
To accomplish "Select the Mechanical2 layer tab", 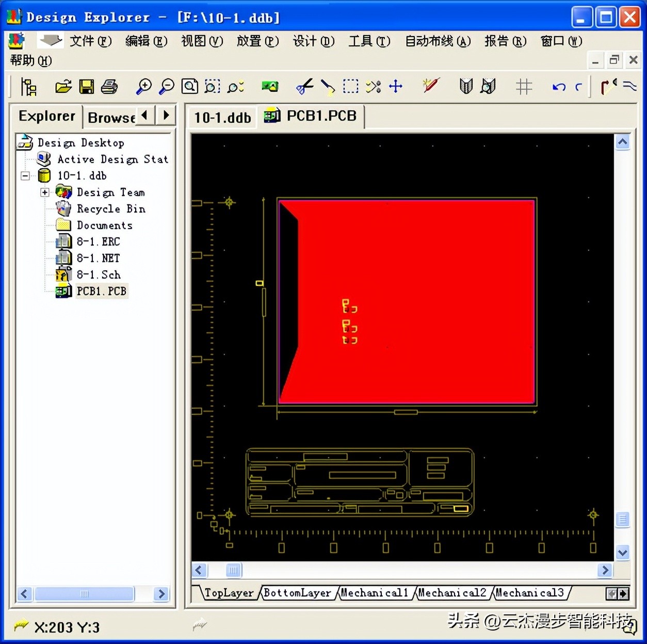I will pos(452,592).
